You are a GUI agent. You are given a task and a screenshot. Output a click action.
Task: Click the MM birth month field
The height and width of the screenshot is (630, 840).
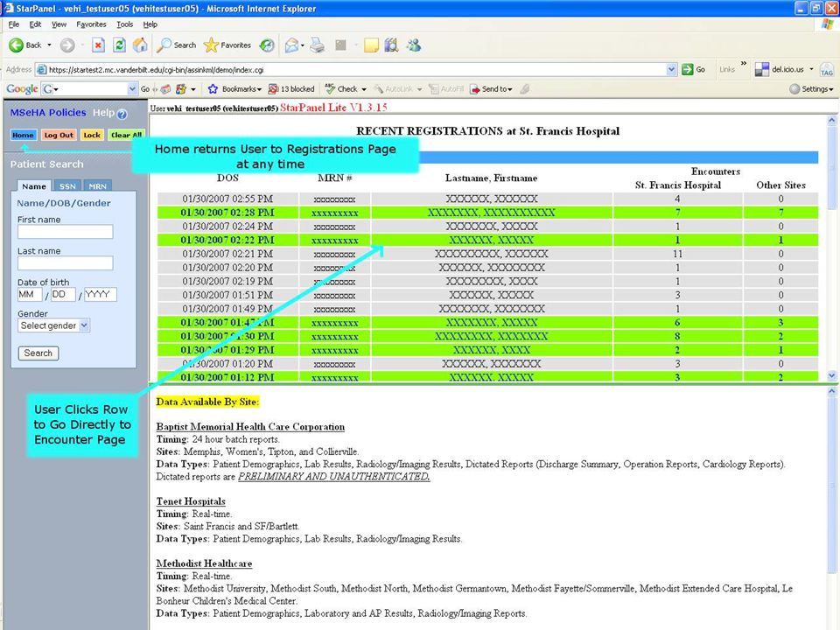30,294
